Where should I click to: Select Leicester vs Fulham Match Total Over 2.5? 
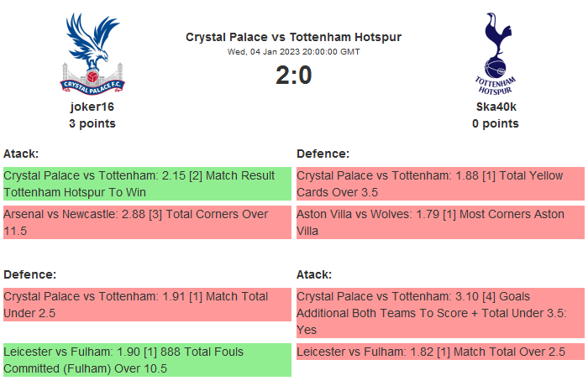click(x=440, y=352)
